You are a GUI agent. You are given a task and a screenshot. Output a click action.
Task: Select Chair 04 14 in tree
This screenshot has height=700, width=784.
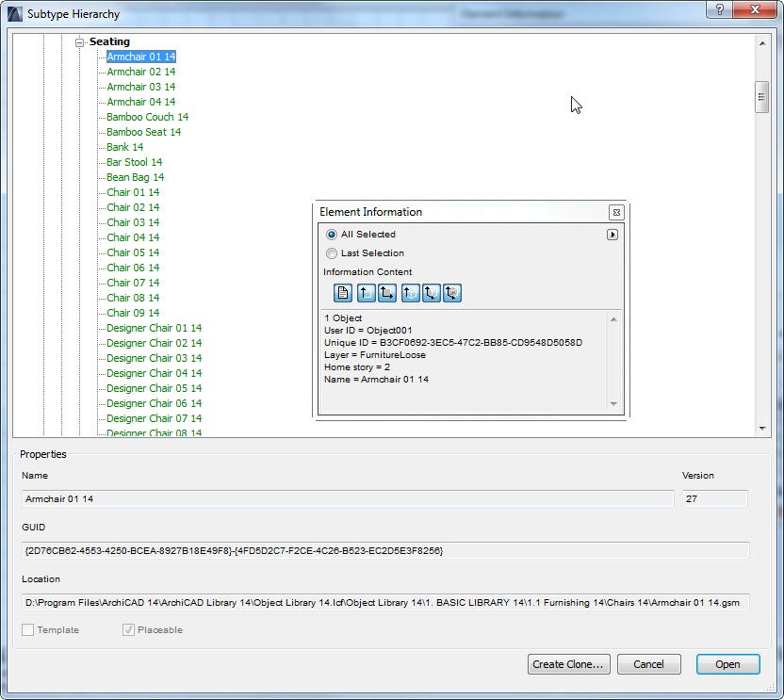coord(133,237)
